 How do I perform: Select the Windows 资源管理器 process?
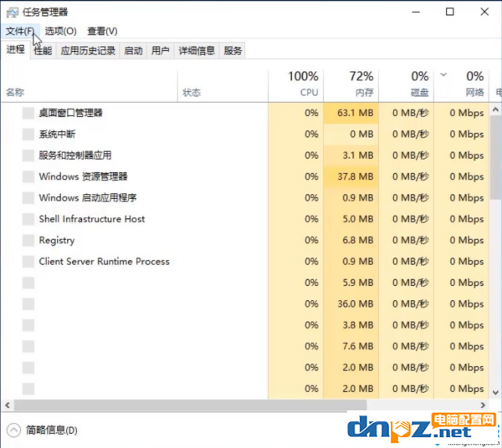(x=244, y=176)
